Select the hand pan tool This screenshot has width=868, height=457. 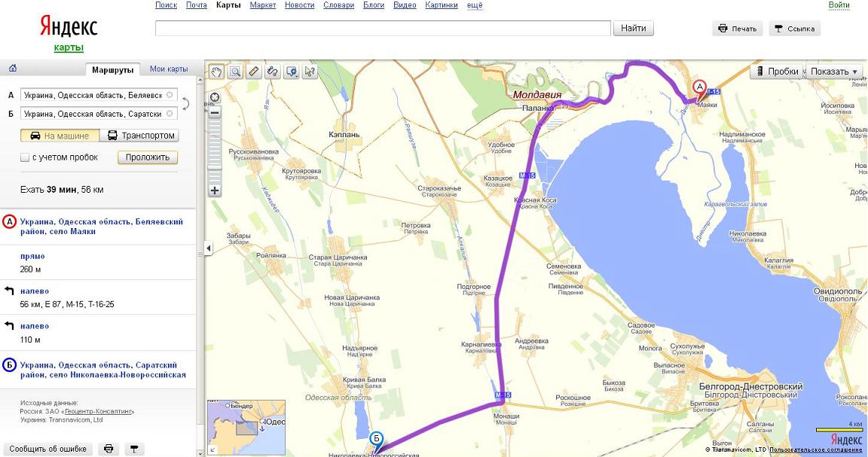click(x=217, y=72)
